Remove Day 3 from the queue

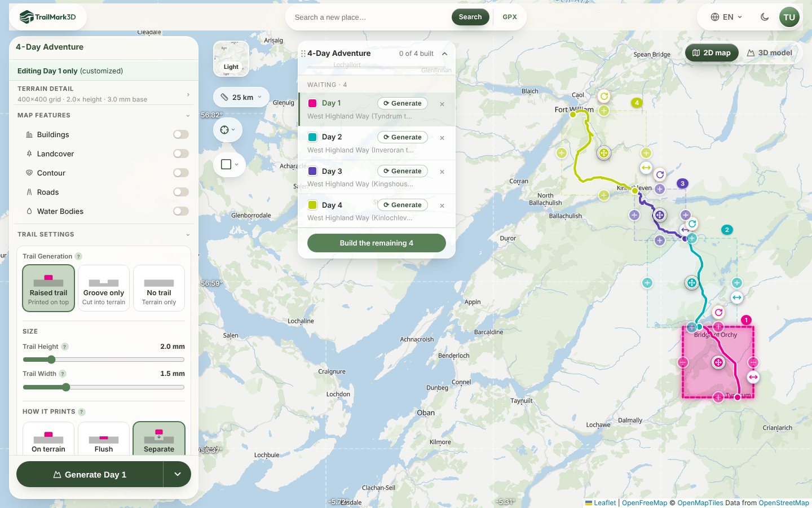pyautogui.click(x=442, y=172)
